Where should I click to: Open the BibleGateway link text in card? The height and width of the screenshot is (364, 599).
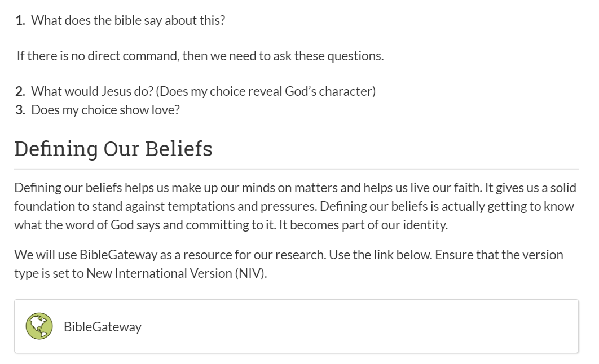pyautogui.click(x=103, y=327)
